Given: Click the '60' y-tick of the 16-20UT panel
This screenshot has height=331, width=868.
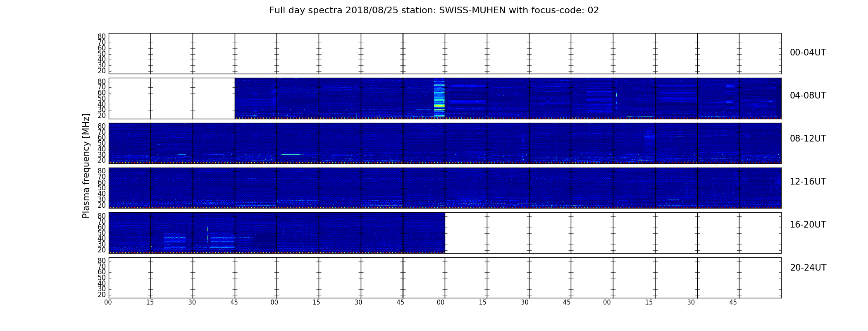Looking at the screenshot, I should tap(102, 227).
